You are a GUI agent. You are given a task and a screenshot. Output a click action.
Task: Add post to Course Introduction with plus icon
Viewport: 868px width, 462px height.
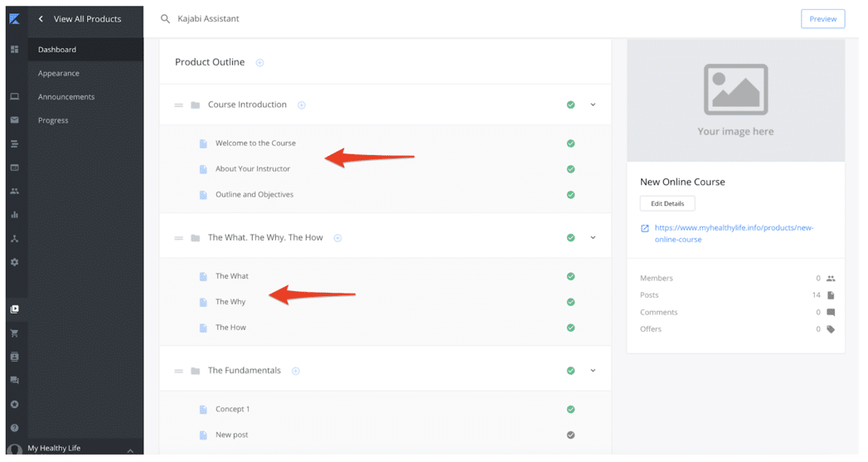tap(302, 105)
